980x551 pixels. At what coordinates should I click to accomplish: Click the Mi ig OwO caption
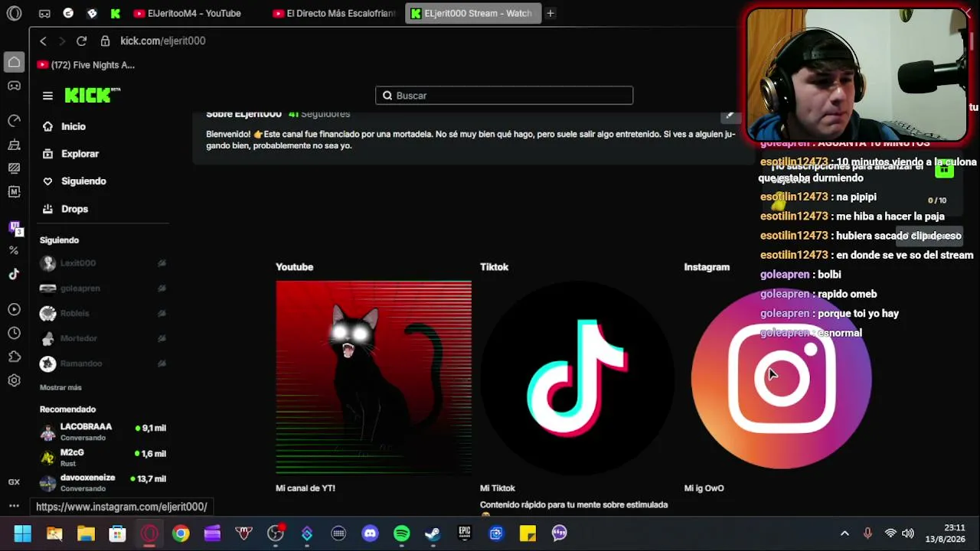pos(704,488)
